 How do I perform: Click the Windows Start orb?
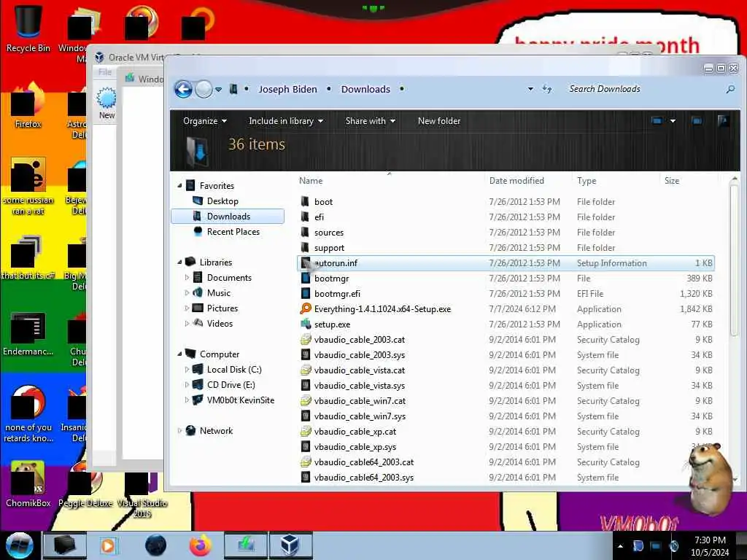click(x=19, y=545)
